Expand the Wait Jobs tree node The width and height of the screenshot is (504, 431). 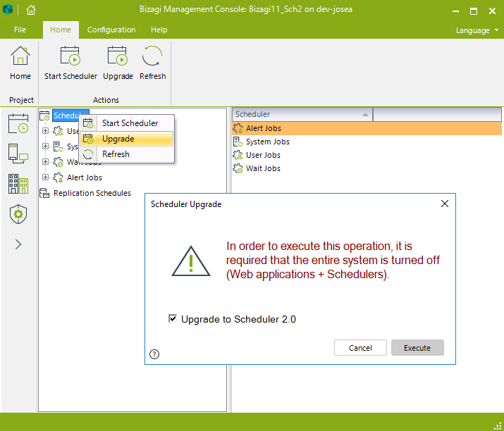pos(45,161)
